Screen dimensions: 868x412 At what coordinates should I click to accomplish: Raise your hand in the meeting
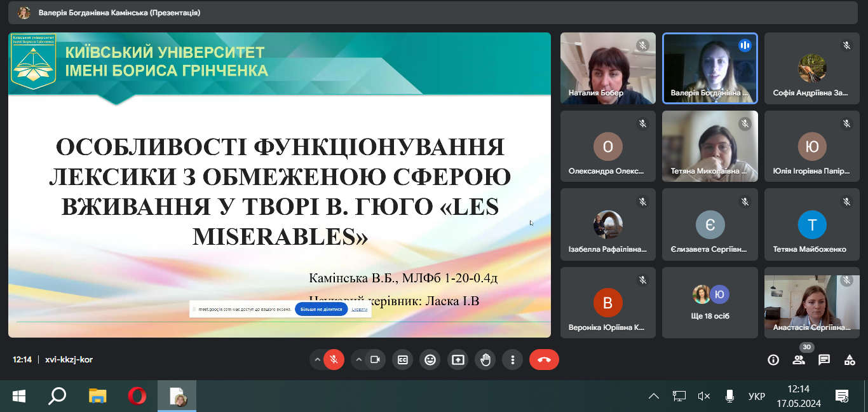click(485, 359)
